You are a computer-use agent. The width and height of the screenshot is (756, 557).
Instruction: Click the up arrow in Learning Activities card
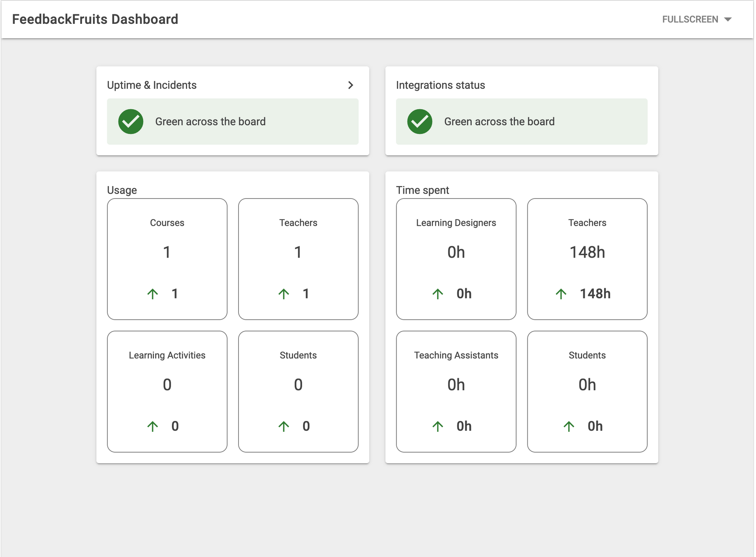pyautogui.click(x=153, y=426)
